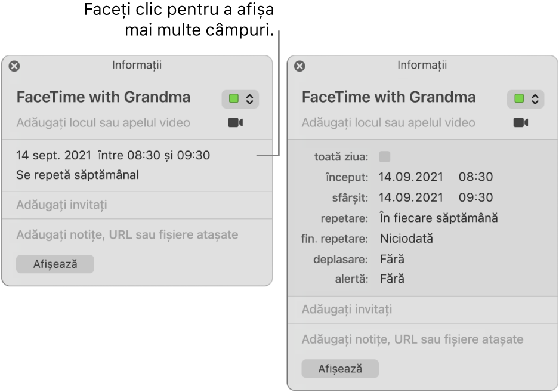
Task: Close the right Informații popover
Action: (299, 66)
